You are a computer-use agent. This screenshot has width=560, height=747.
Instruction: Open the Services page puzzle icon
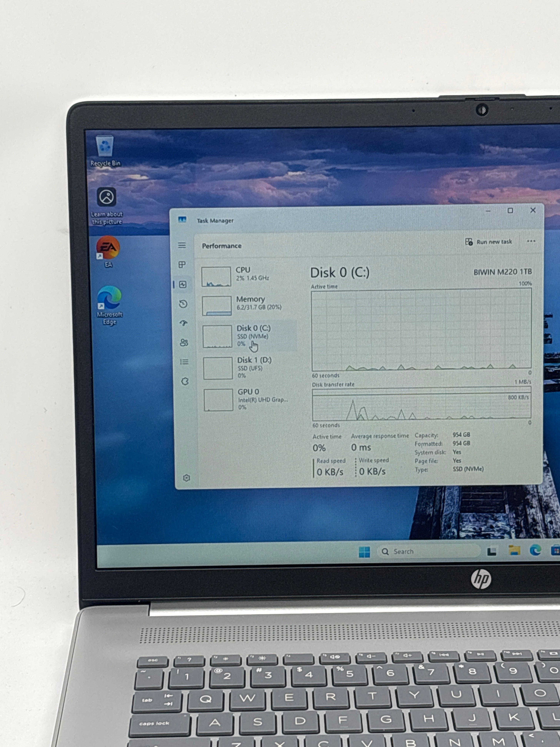[185, 382]
